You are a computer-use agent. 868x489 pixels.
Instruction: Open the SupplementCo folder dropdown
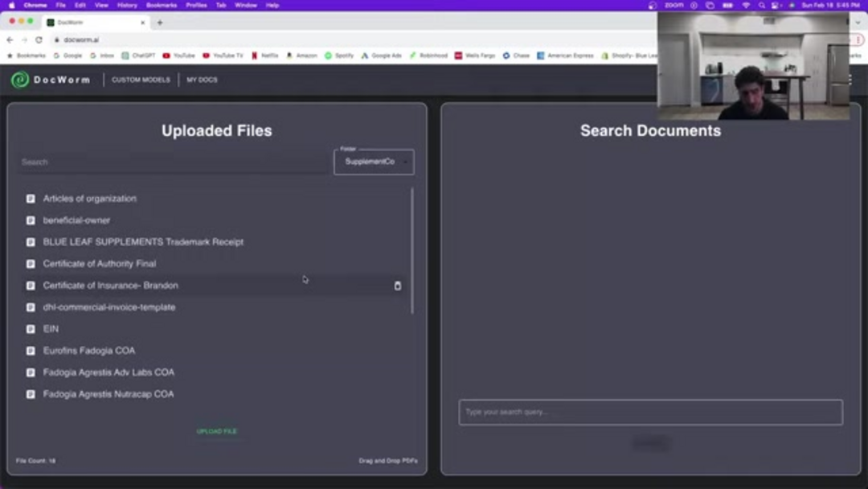(x=374, y=161)
